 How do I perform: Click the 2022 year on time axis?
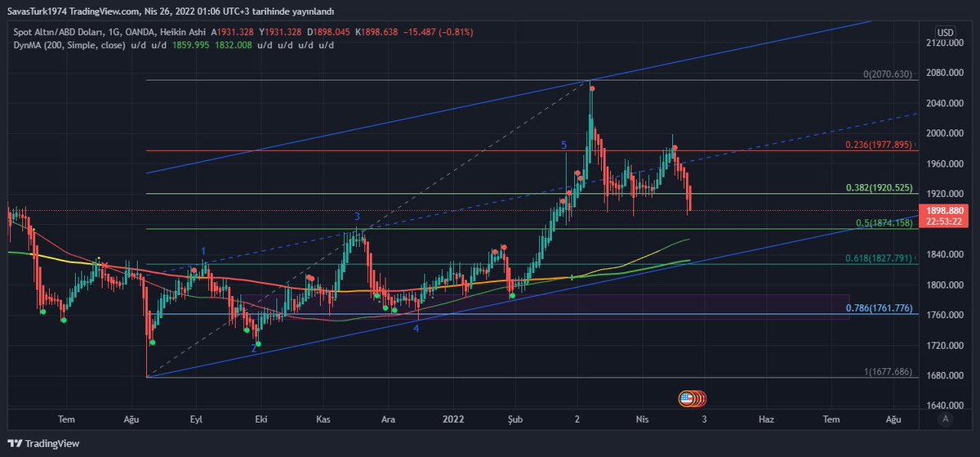tap(452, 419)
